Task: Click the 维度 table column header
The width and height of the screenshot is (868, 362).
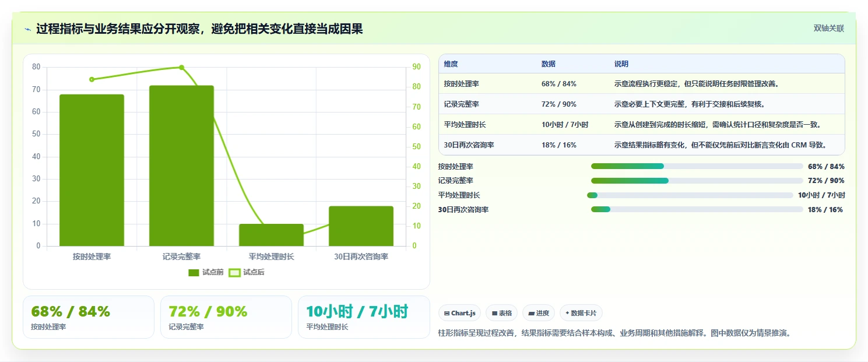Action: (451, 64)
